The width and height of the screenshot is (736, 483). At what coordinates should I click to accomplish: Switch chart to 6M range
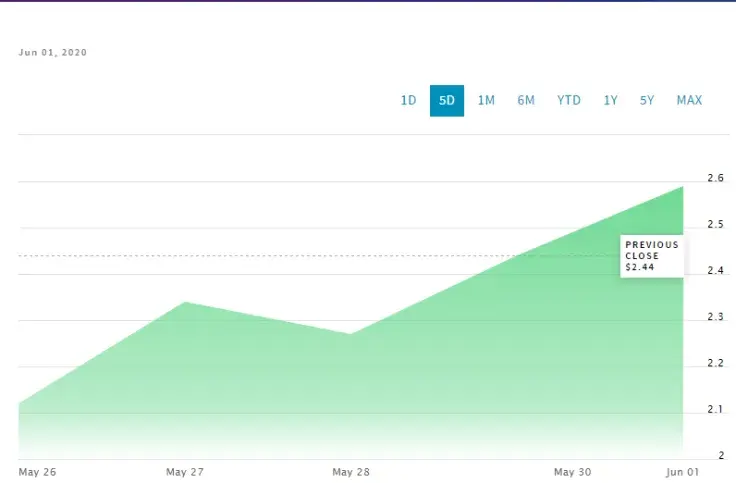pyautogui.click(x=526, y=100)
